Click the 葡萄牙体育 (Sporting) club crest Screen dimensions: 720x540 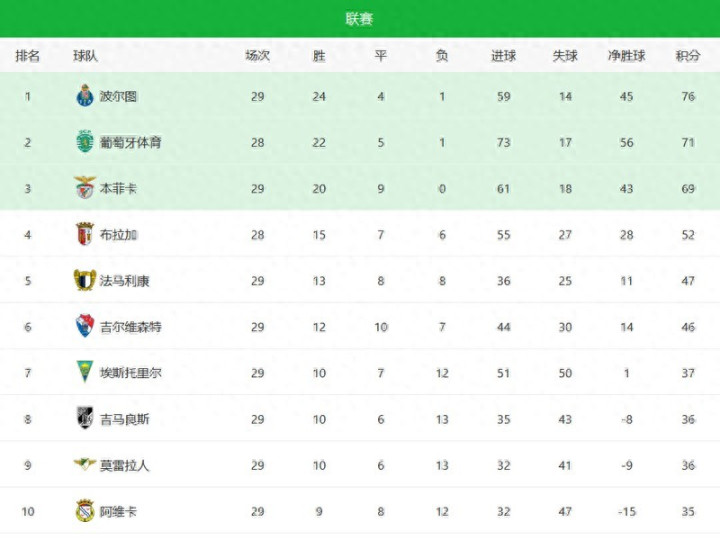point(84,142)
